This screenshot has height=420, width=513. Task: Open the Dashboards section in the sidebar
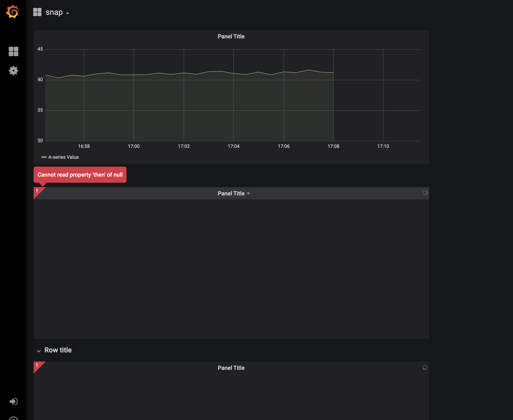point(13,51)
